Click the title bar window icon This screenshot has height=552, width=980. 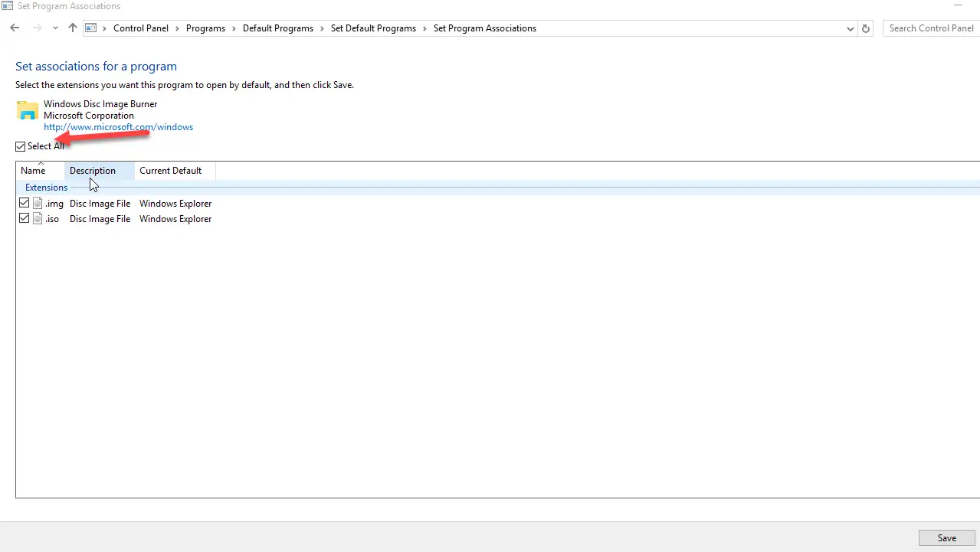click(x=7, y=6)
